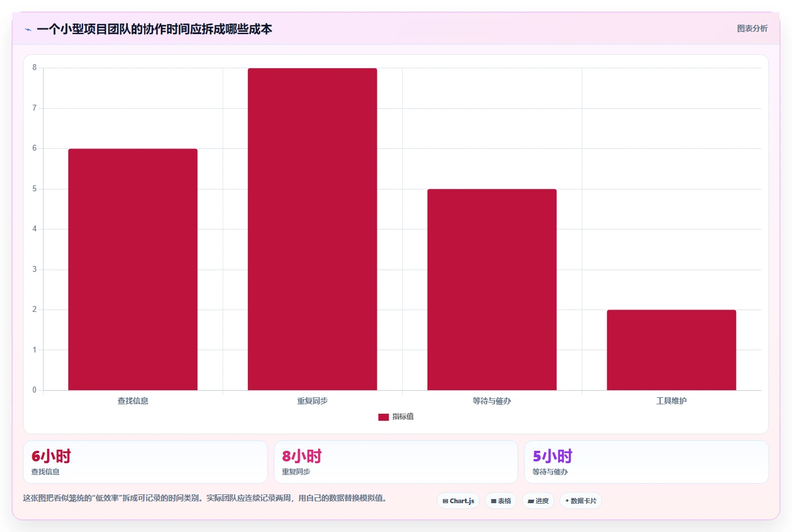Click the 5小时 等待与催办 stat card
The height and width of the screenshot is (532, 792).
(x=646, y=462)
